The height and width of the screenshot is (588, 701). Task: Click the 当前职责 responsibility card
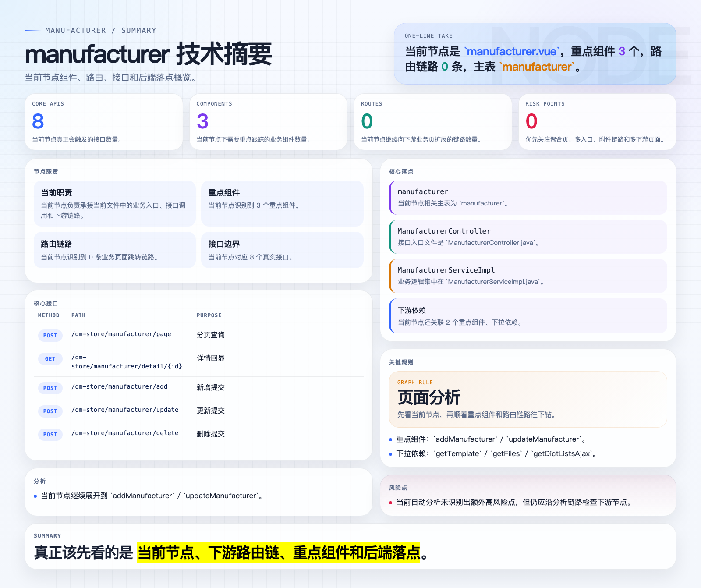click(x=115, y=203)
